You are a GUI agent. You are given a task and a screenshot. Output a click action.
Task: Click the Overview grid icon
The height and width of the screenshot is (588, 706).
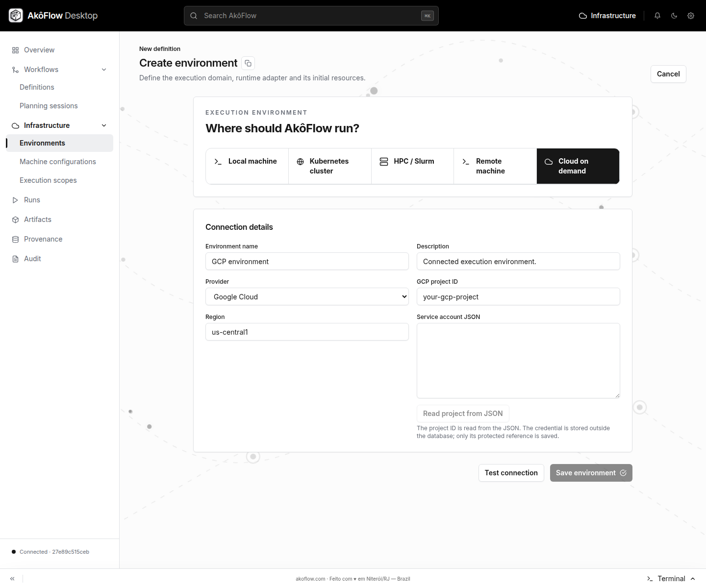[x=15, y=50]
